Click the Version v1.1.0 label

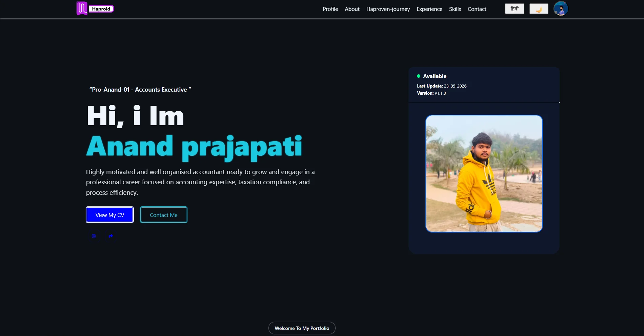tap(431, 93)
